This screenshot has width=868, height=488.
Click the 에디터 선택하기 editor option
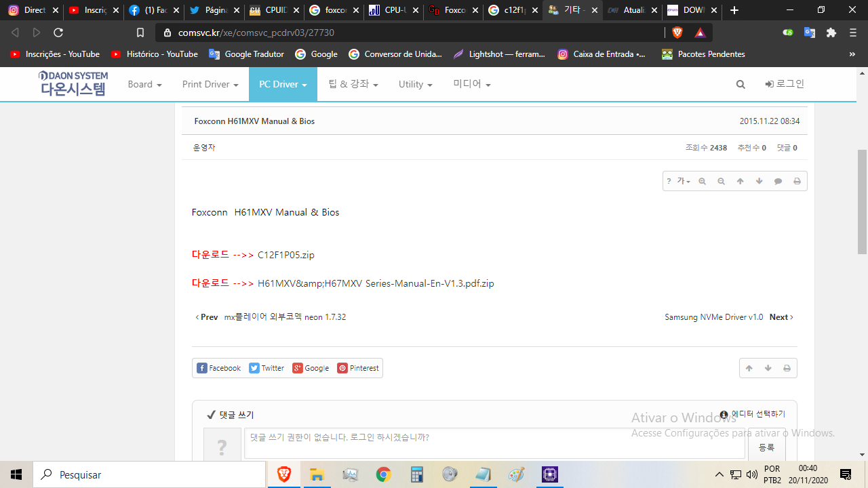point(753,414)
